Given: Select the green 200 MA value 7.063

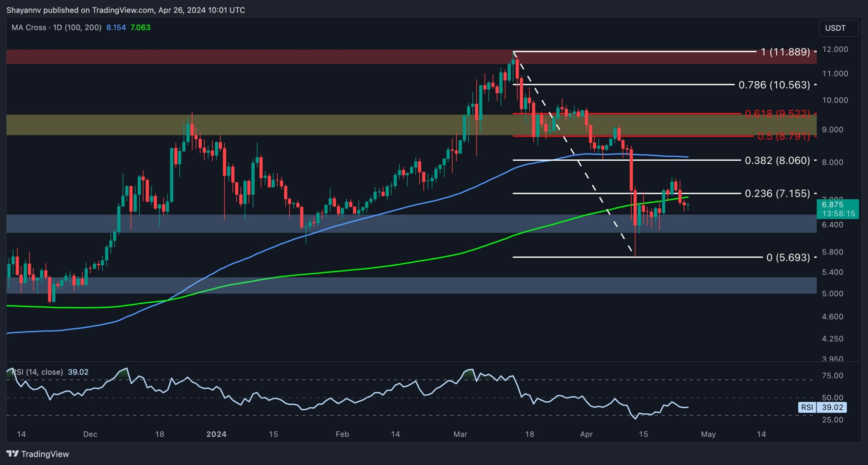Looking at the screenshot, I should coord(140,27).
